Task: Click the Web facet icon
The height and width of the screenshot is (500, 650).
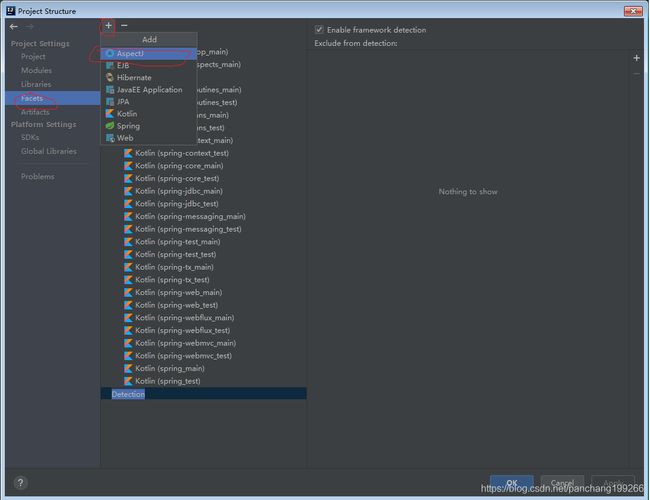Action: 109,138
